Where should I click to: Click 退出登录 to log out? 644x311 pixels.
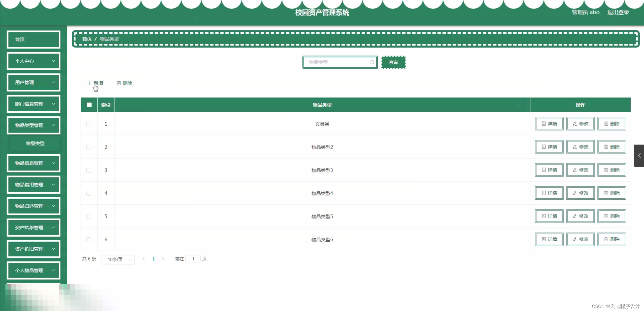coord(618,12)
